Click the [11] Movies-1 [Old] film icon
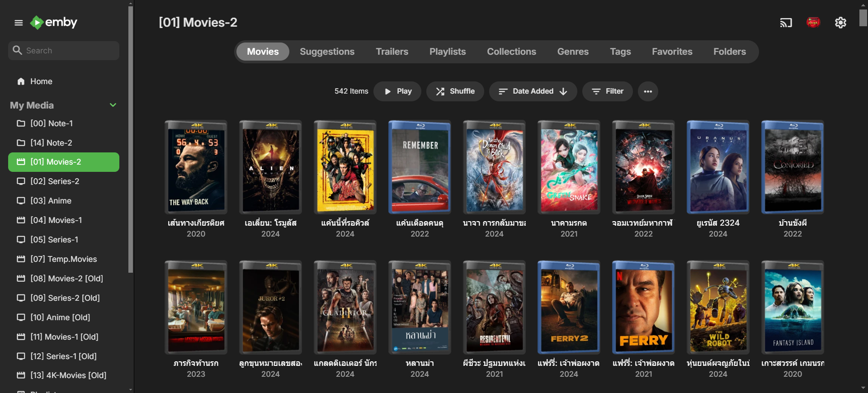The width and height of the screenshot is (868, 393). [x=21, y=337]
